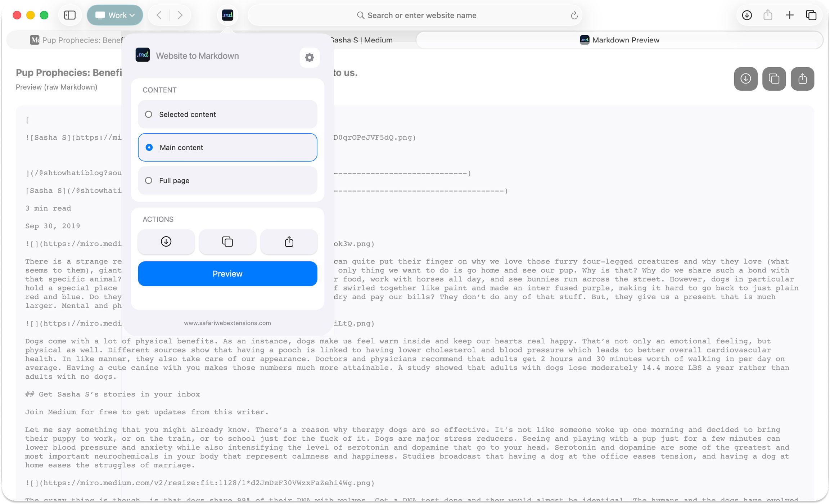Toggle the Safari sidebar
830x504 pixels.
(x=69, y=15)
